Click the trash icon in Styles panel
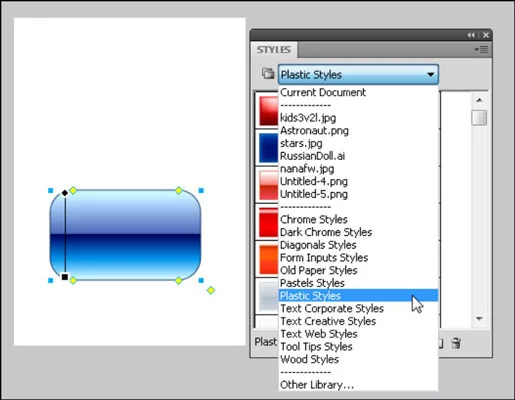This screenshot has width=515, height=400. coord(456,343)
